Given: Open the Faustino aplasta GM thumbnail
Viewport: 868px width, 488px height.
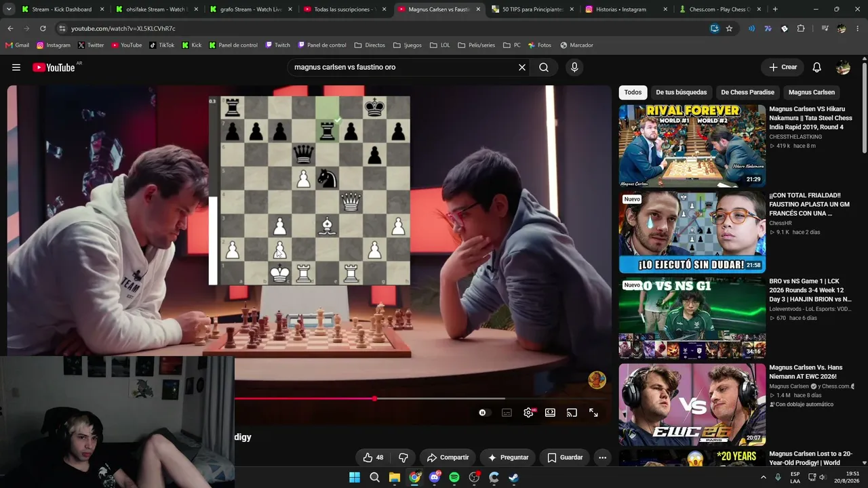Looking at the screenshot, I should tap(692, 232).
